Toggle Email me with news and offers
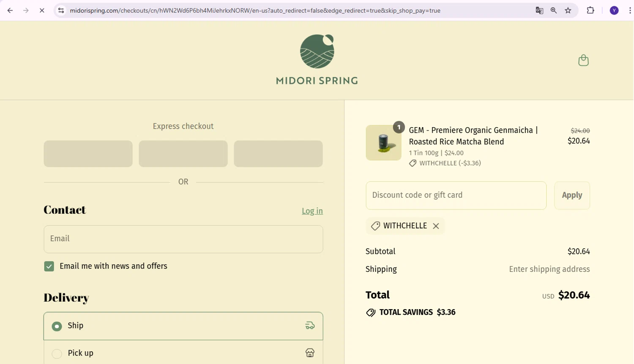Viewport: 634px width, 364px height. (49, 266)
